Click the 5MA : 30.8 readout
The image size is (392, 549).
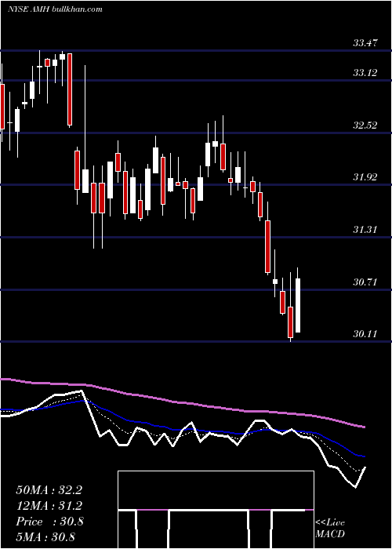[x=45, y=537]
